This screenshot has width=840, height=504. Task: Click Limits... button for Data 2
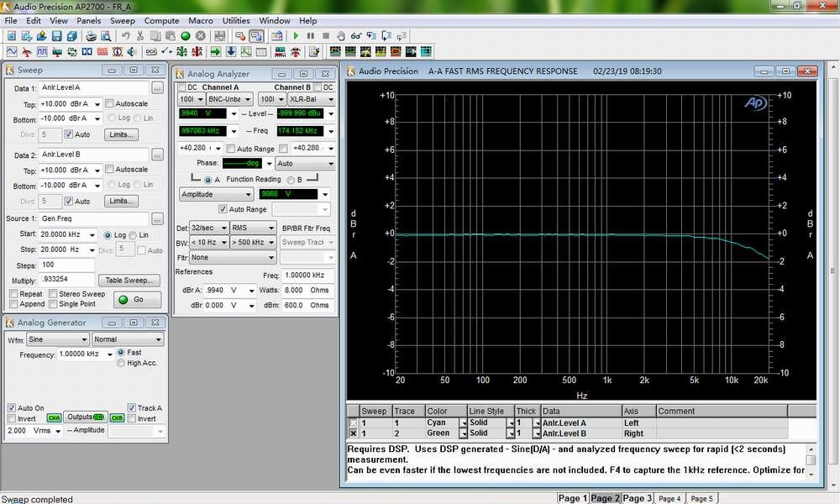click(x=122, y=201)
